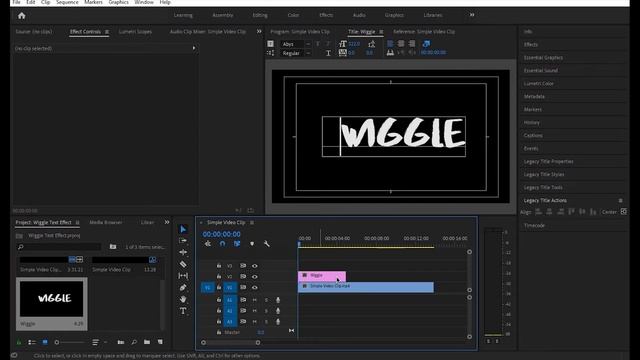Open Lumetri Scopes tab
This screenshot has height=360, width=640.
click(x=135, y=31)
